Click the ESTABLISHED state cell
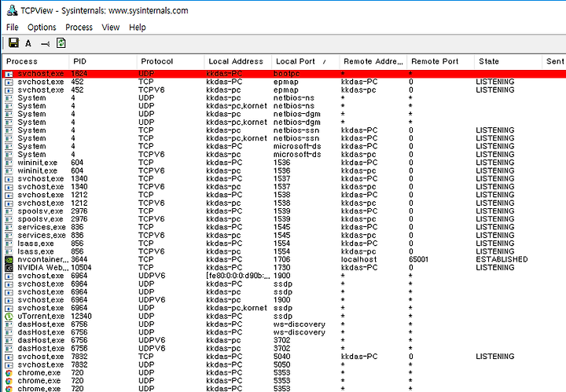Image resolution: width=566 pixels, height=392 pixels. click(502, 260)
